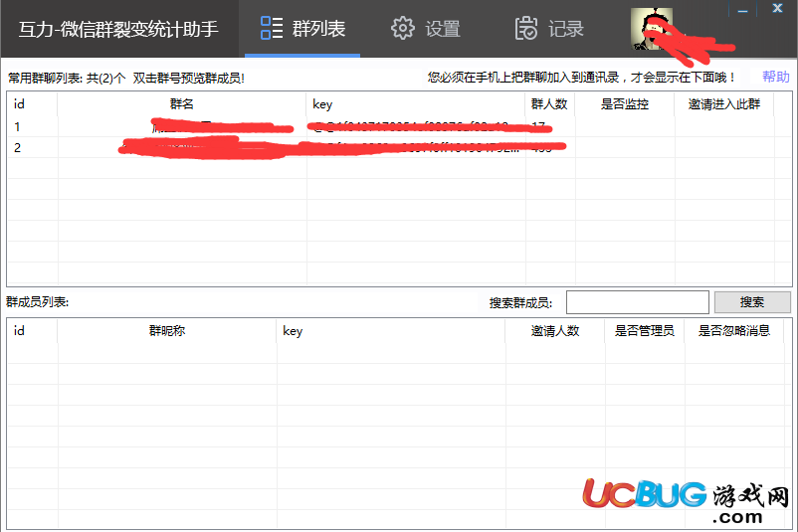Focus the 搜索群成员 input field
The height and width of the screenshot is (532, 798).
pos(637,302)
